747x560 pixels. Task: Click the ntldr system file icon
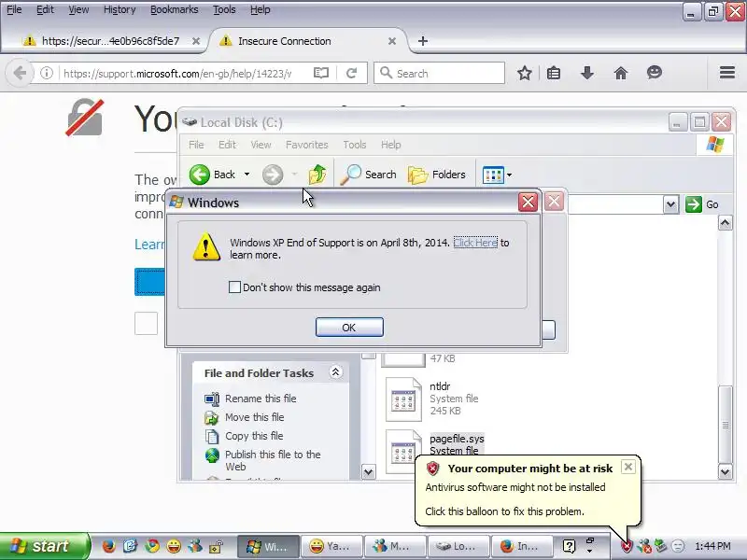(403, 399)
